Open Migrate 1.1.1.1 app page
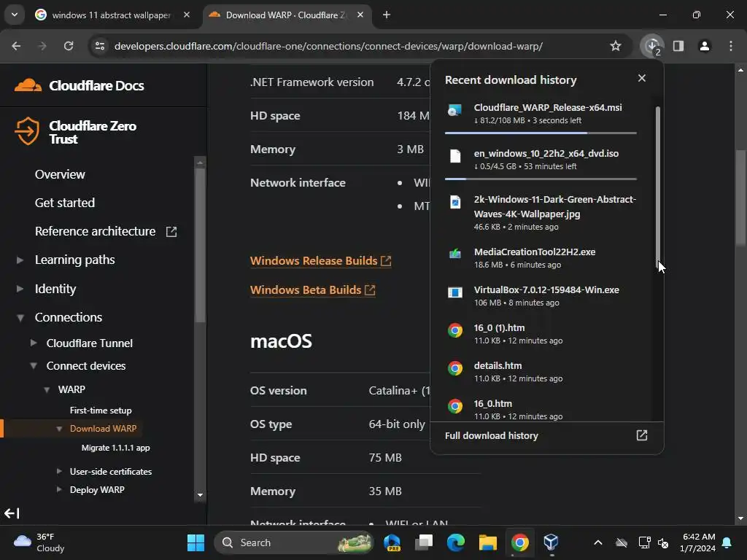Viewport: 747px width, 560px height. tap(116, 448)
